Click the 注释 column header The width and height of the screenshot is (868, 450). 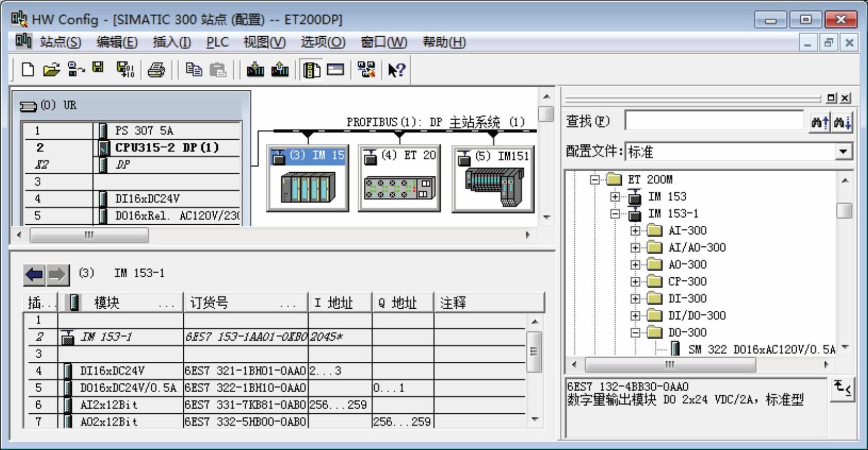point(489,302)
